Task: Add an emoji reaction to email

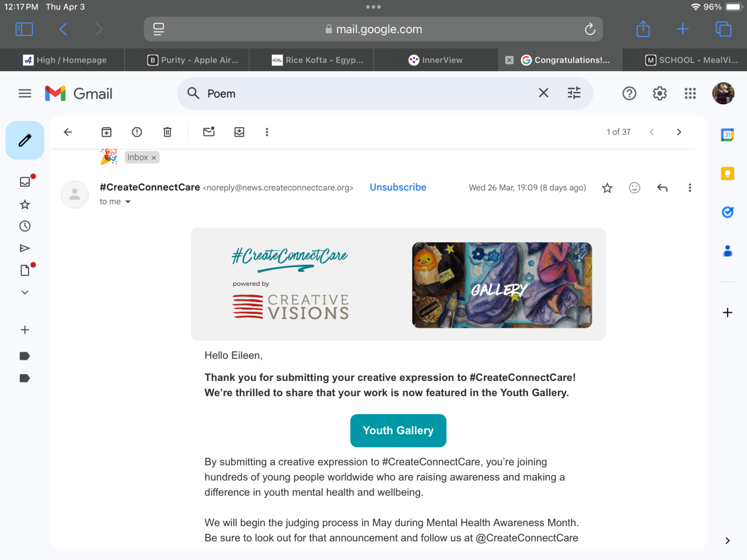Action: (x=634, y=187)
